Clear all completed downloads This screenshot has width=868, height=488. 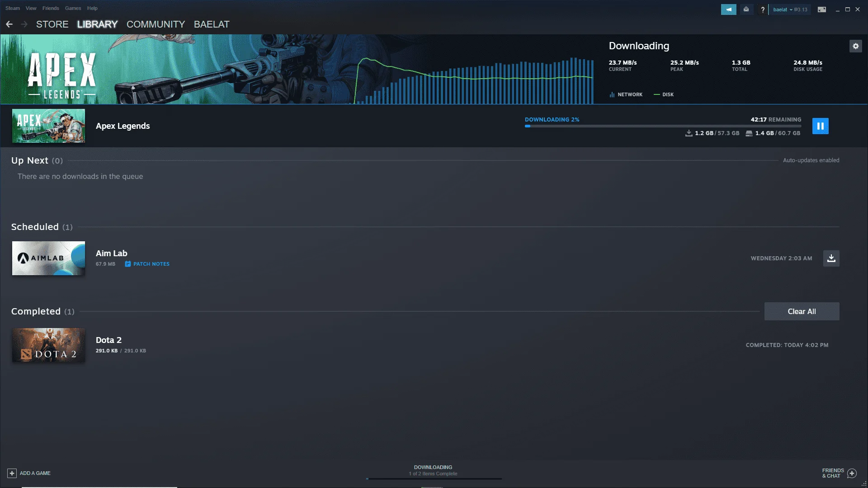coord(802,311)
